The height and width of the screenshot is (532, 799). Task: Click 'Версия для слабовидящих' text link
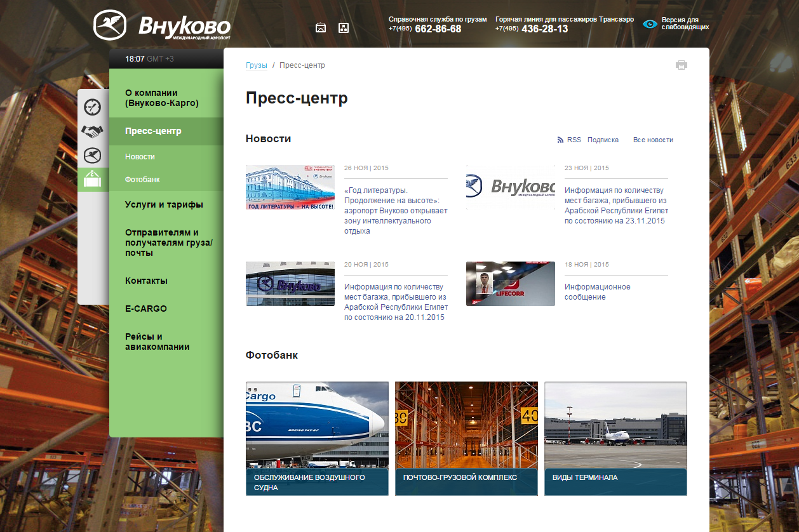pyautogui.click(x=685, y=23)
